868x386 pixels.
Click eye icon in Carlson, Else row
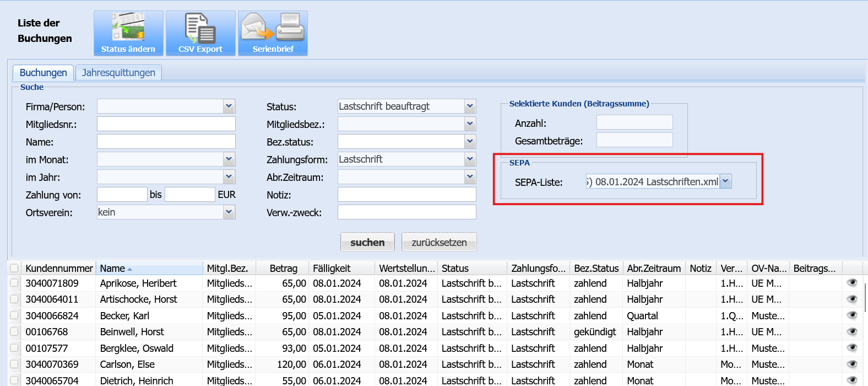click(x=852, y=364)
